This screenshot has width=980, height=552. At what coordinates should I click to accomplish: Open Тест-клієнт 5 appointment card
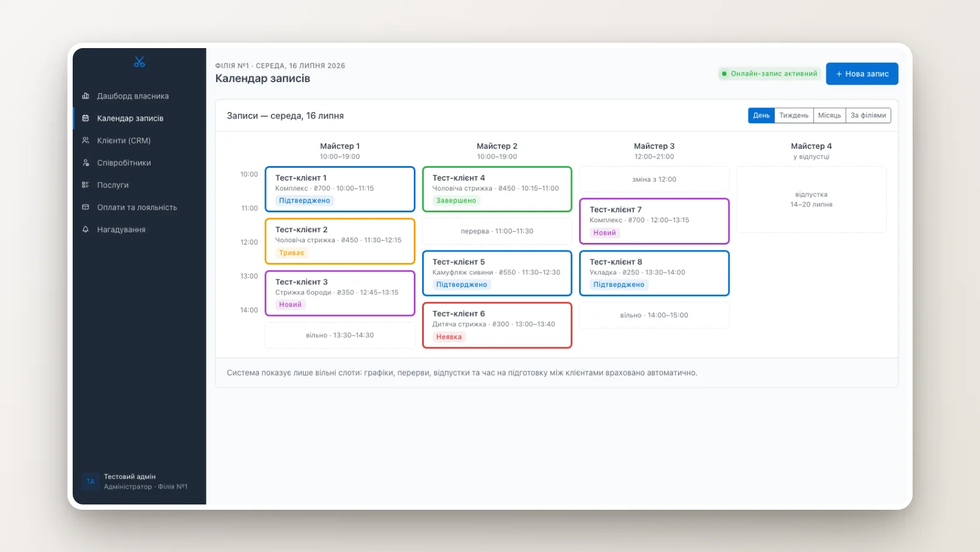point(497,273)
